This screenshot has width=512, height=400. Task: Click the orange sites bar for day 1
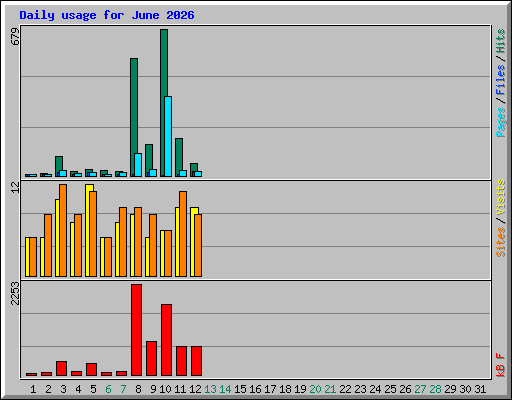coord(33,257)
